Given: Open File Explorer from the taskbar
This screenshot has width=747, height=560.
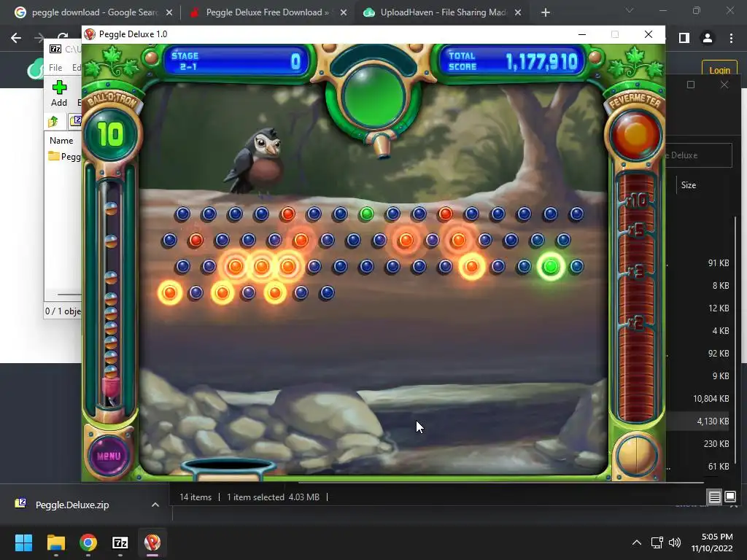Looking at the screenshot, I should (x=55, y=542).
